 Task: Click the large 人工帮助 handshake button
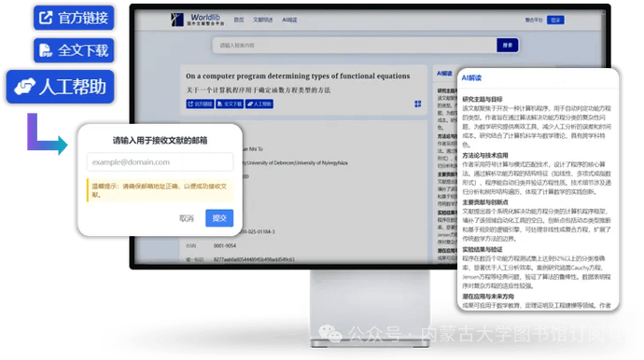coord(60,87)
